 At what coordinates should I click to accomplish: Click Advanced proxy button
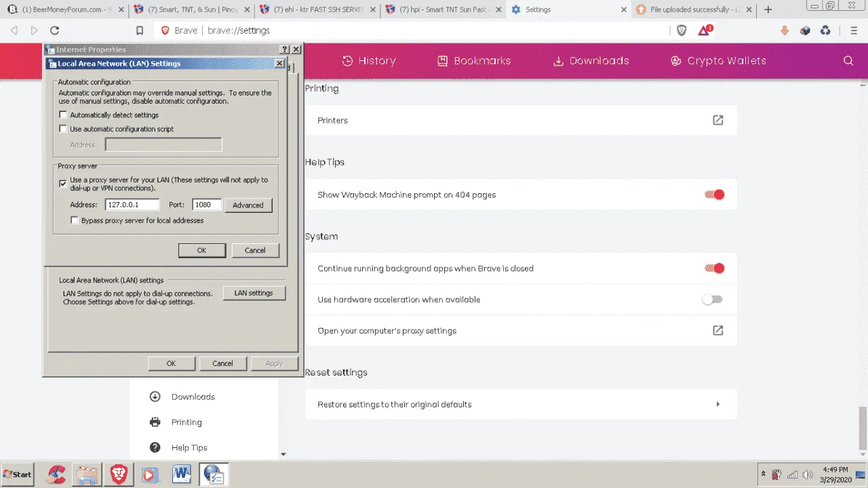248,205
